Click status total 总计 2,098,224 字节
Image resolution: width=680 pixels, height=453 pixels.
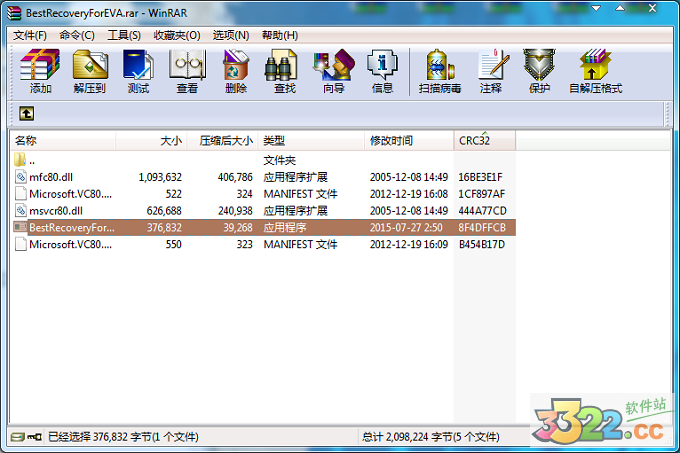(431, 437)
